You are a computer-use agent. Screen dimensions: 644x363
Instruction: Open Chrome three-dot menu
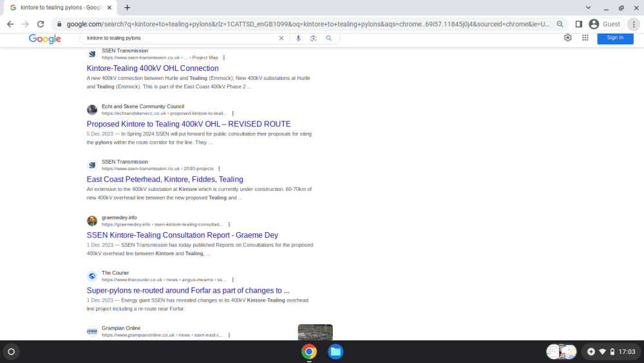[x=634, y=25]
